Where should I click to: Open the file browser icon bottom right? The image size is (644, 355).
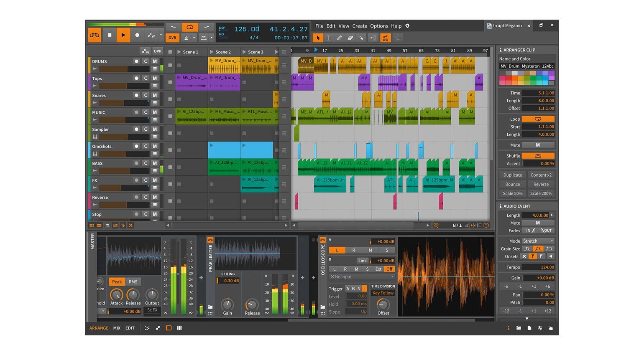[519, 328]
